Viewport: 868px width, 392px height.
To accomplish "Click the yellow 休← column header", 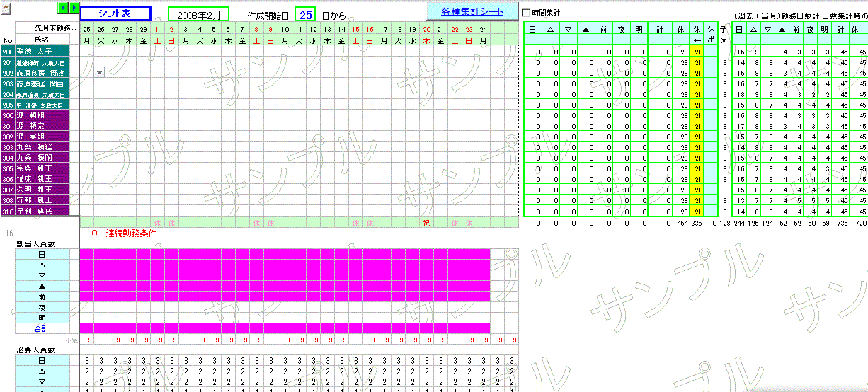I will point(697,34).
